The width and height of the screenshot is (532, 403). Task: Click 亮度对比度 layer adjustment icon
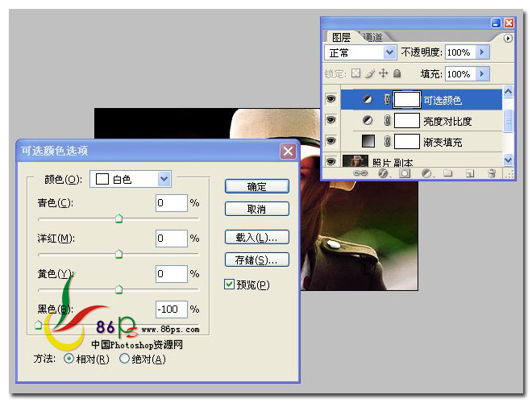point(368,120)
